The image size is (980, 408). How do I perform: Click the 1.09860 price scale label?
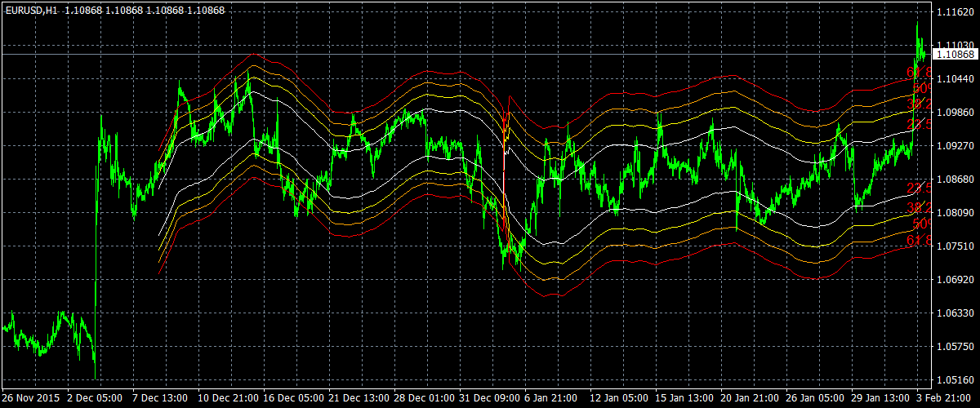click(955, 113)
